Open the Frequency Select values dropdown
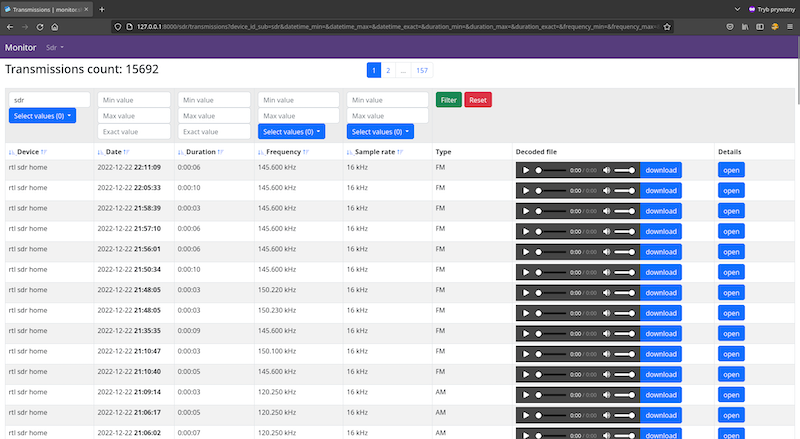The image size is (800, 439). click(291, 132)
